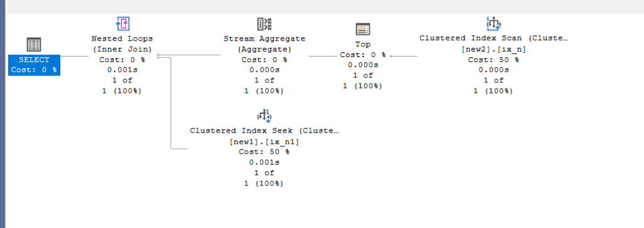644x228 pixels.
Task: Click the Nested Loops operator icon
Action: (x=123, y=24)
